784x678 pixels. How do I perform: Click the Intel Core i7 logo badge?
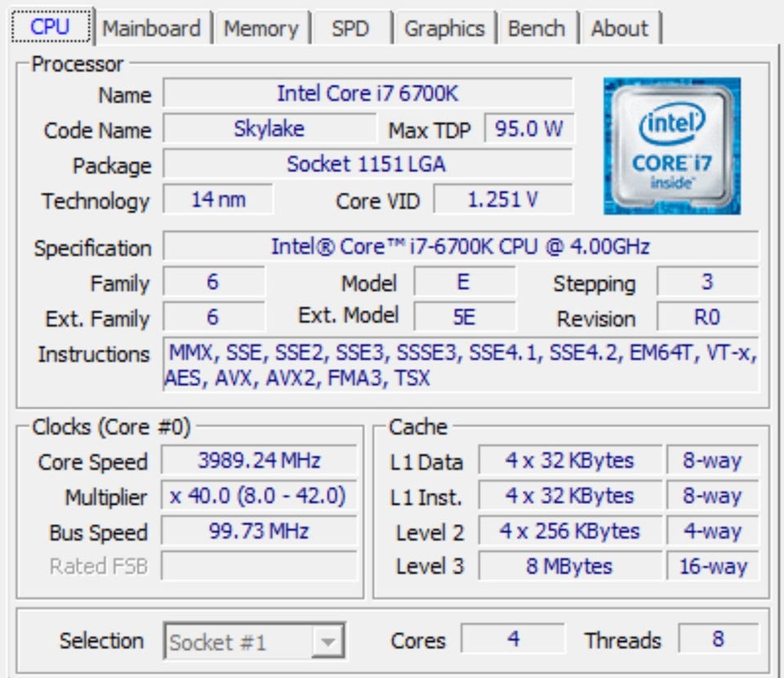point(672,146)
